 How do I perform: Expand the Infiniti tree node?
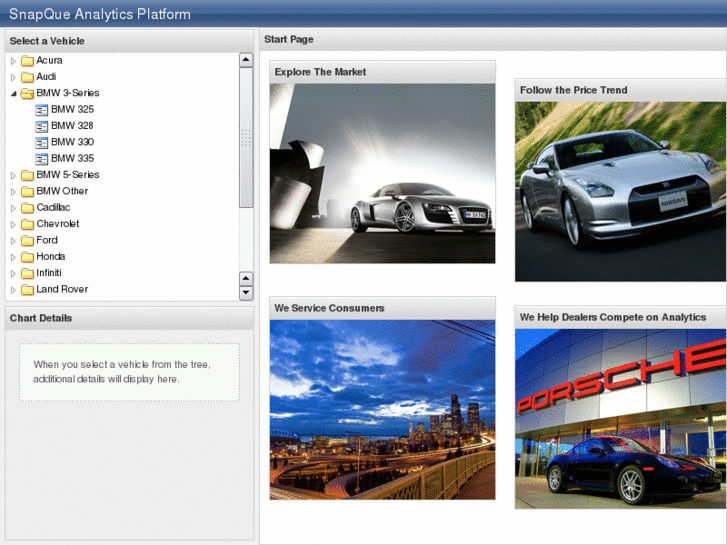click(13, 274)
